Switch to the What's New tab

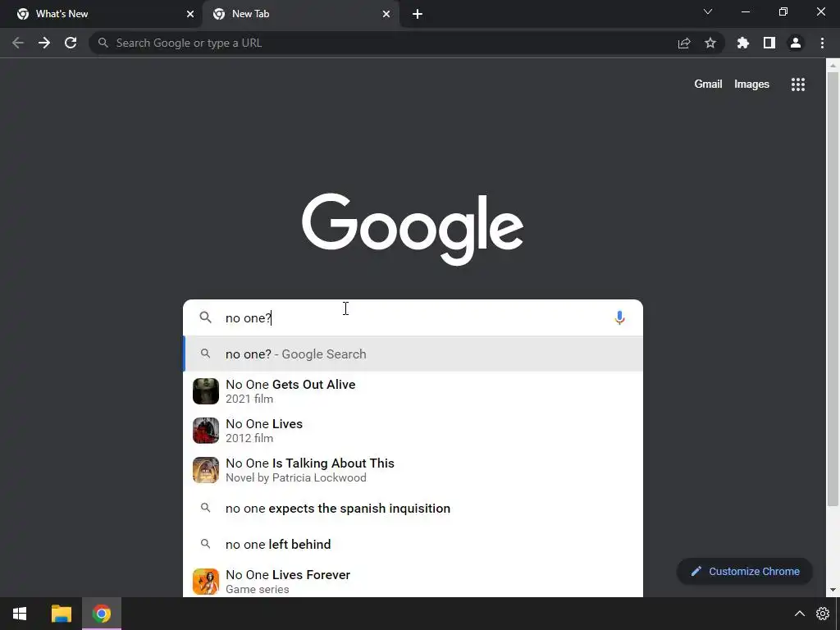(x=101, y=14)
